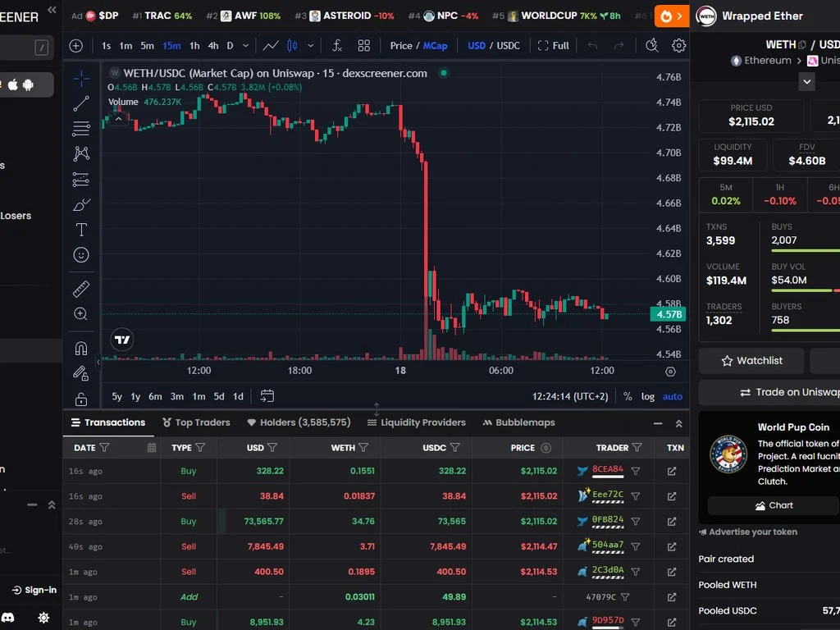Collapse the chart legend indicators arrow

pos(118,120)
